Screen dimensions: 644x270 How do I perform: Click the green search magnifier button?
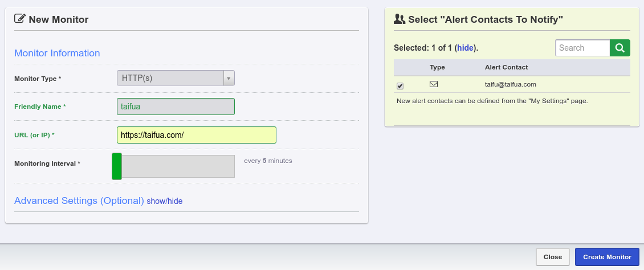coord(620,48)
